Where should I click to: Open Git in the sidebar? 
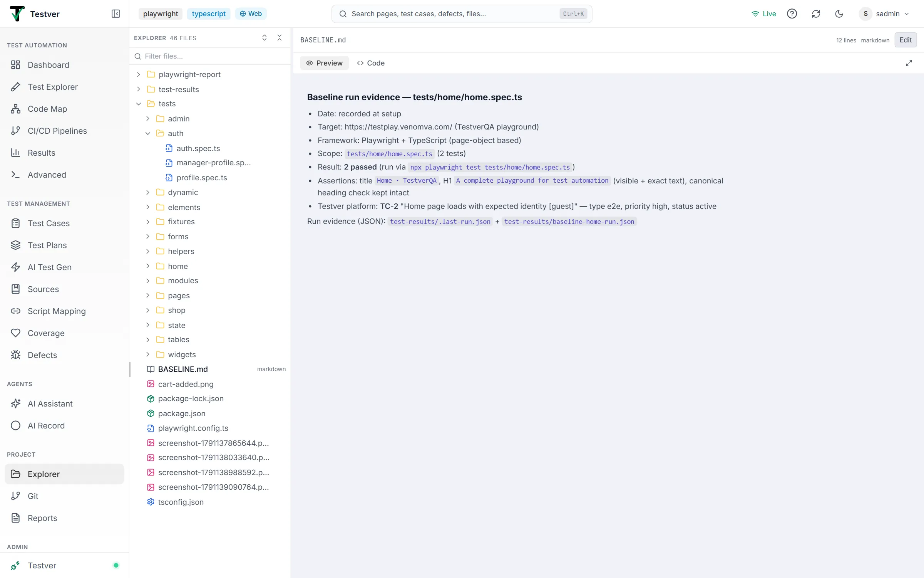coord(64,496)
